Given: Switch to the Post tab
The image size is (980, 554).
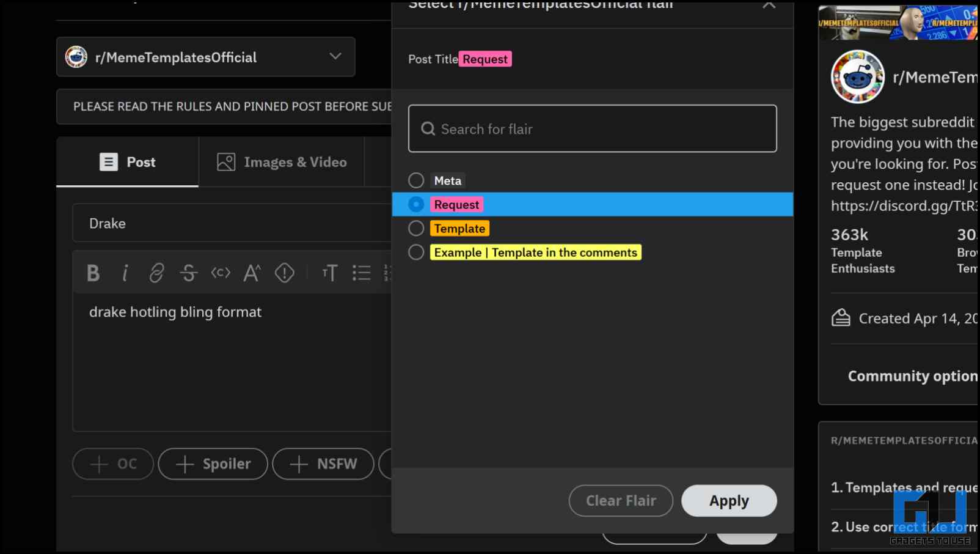Looking at the screenshot, I should pyautogui.click(x=128, y=162).
